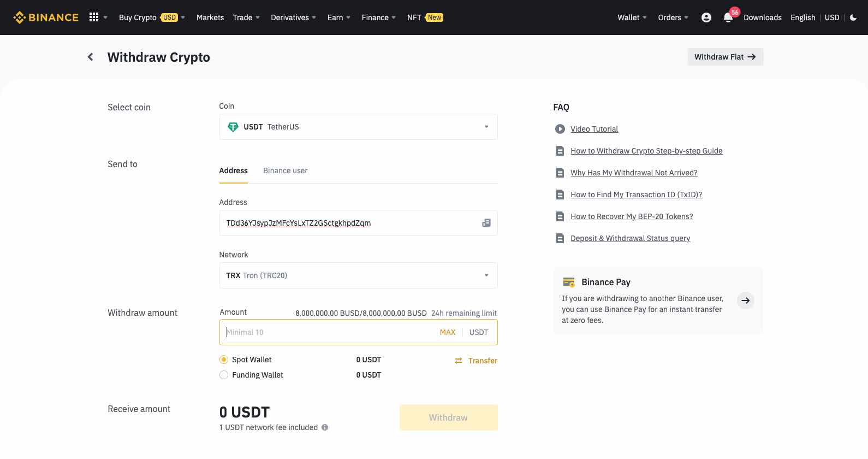Click the USDT Tether coin icon
The image size is (868, 459).
point(233,127)
